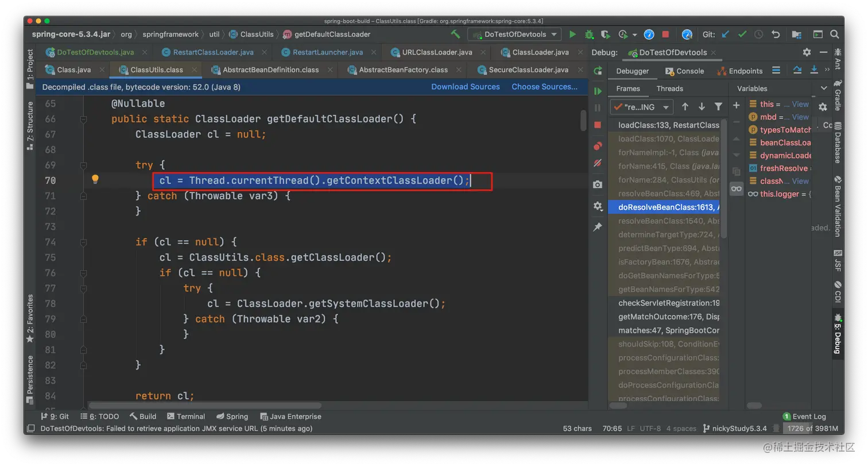The width and height of the screenshot is (868, 466).
Task: Switch to AbstractBeanFactory.class tab
Action: (403, 70)
